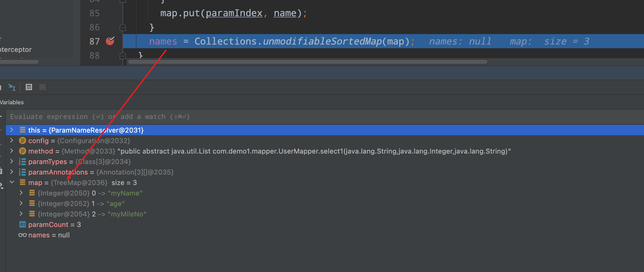Image resolution: width=644 pixels, height=272 pixels.
Task: Expand the 'this' ParamNameResolver variable
Action: click(x=12, y=130)
